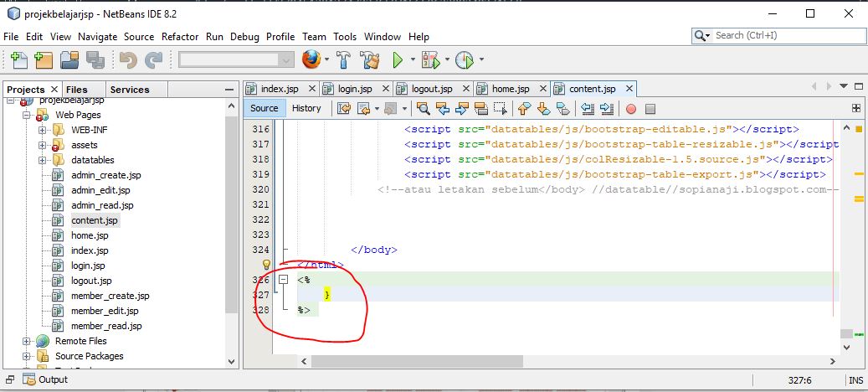
Task: Click Previous Bookmark icon
Action: [x=525, y=109]
